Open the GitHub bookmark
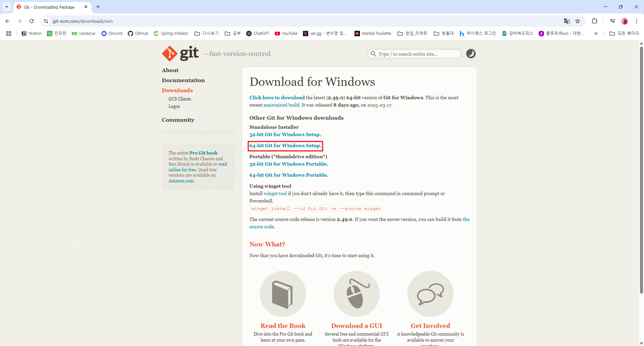Image resolution: width=644 pixels, height=346 pixels. [138, 34]
